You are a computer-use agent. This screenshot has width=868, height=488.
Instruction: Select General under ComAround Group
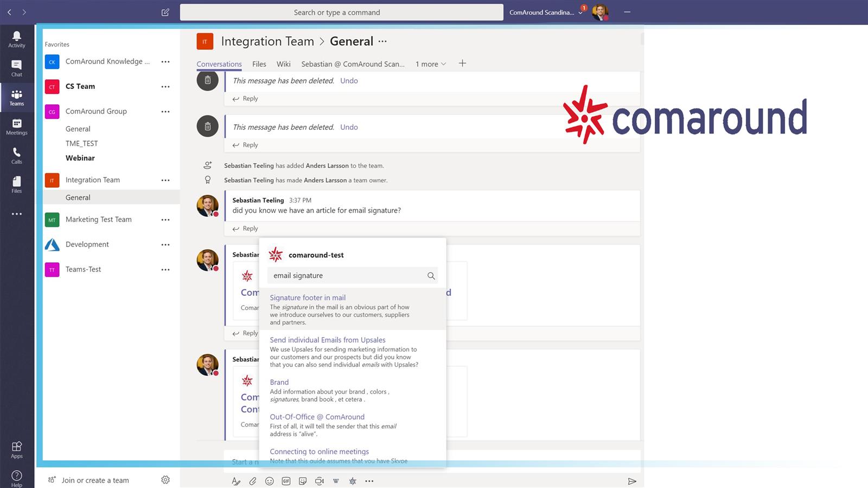click(78, 129)
